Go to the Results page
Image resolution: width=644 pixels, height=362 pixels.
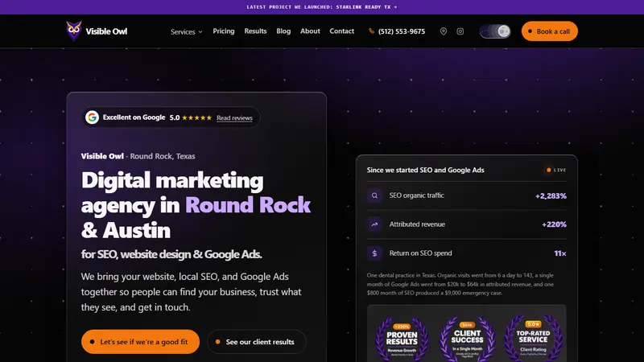255,31
